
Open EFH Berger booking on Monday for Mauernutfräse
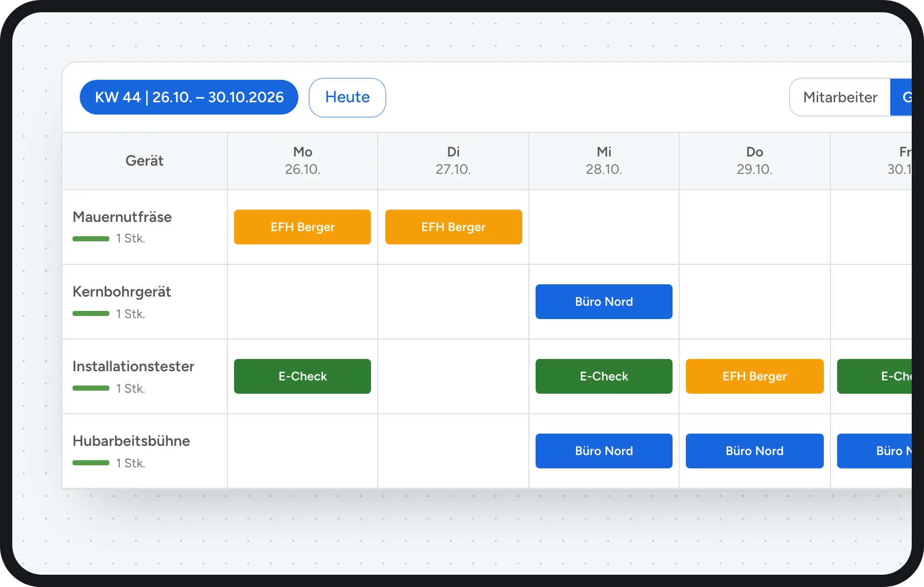coord(303,227)
